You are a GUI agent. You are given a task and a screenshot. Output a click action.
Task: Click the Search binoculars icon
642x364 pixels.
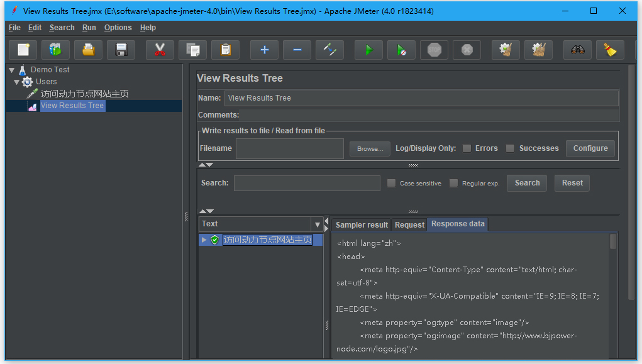[578, 50]
